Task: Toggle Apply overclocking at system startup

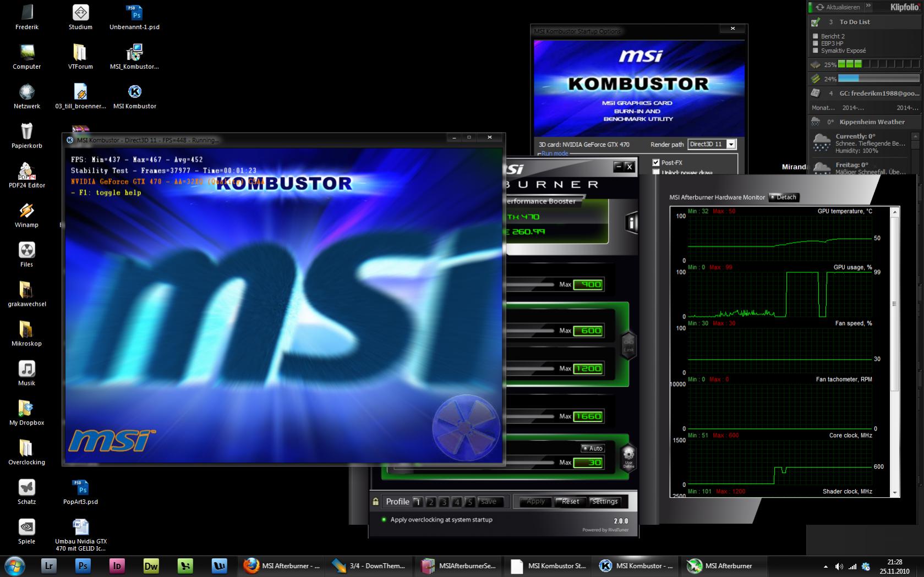Action: click(x=384, y=519)
